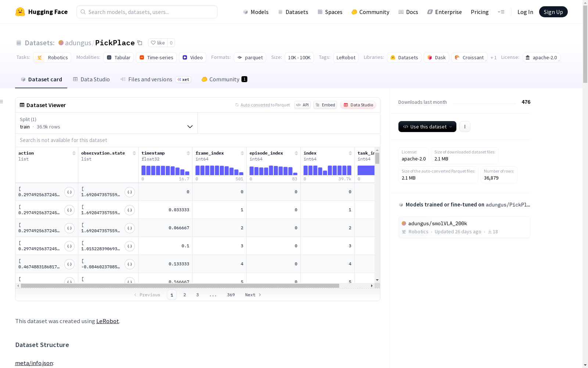
Task: Open the meta/info.json link
Action: coord(34,363)
